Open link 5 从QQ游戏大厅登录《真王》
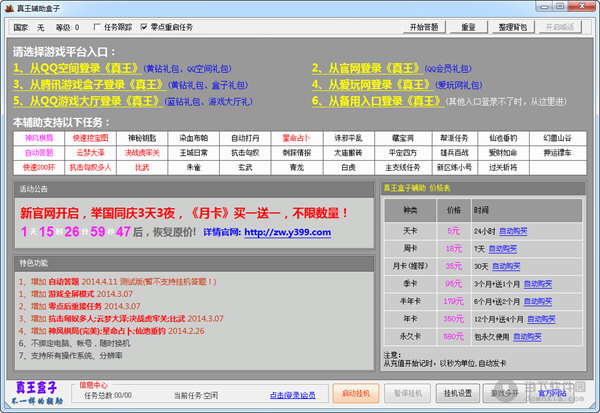 click(87, 101)
